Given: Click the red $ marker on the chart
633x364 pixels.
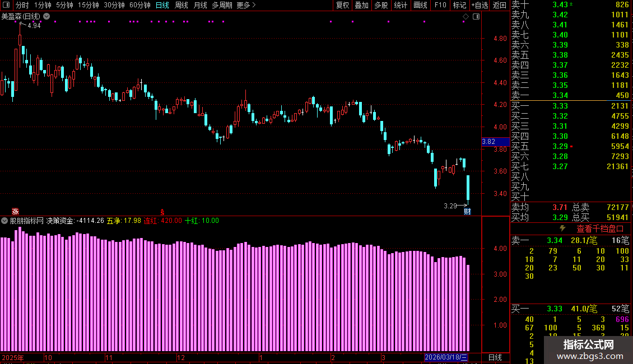Looking at the screenshot, I should click(162, 212).
